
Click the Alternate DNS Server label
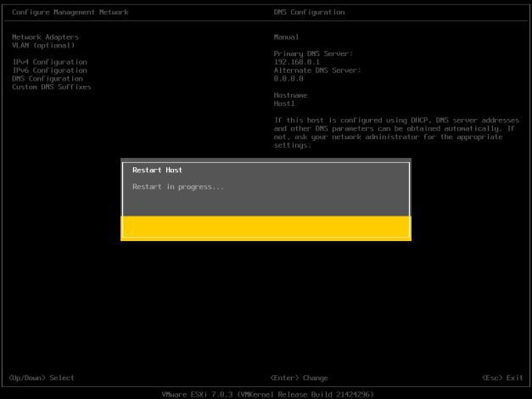[317, 70]
